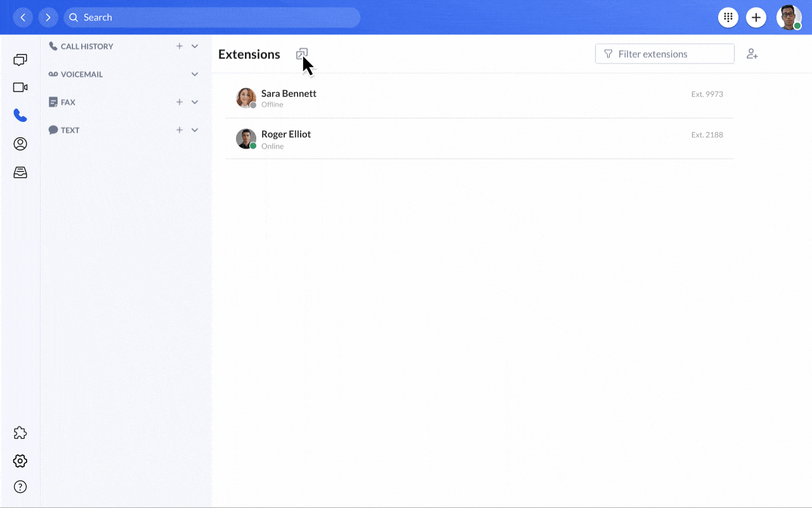
Task: Click the top bar plus new button
Action: [756, 18]
